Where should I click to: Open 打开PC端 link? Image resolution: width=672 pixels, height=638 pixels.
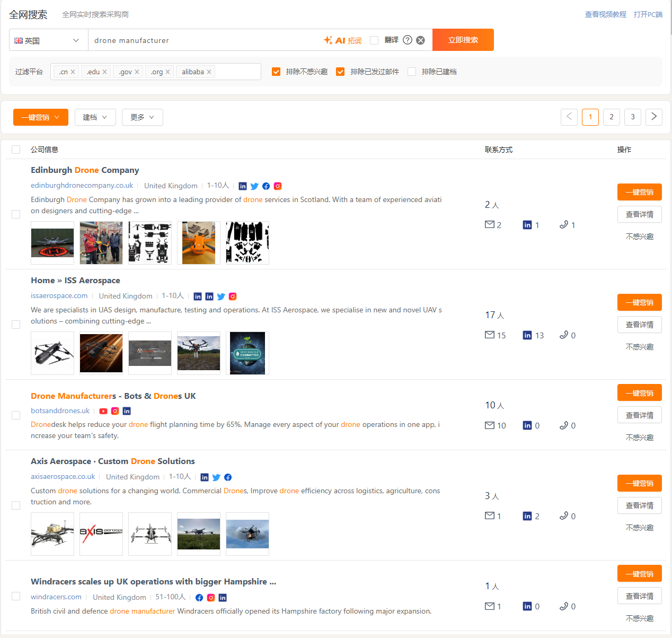(648, 14)
